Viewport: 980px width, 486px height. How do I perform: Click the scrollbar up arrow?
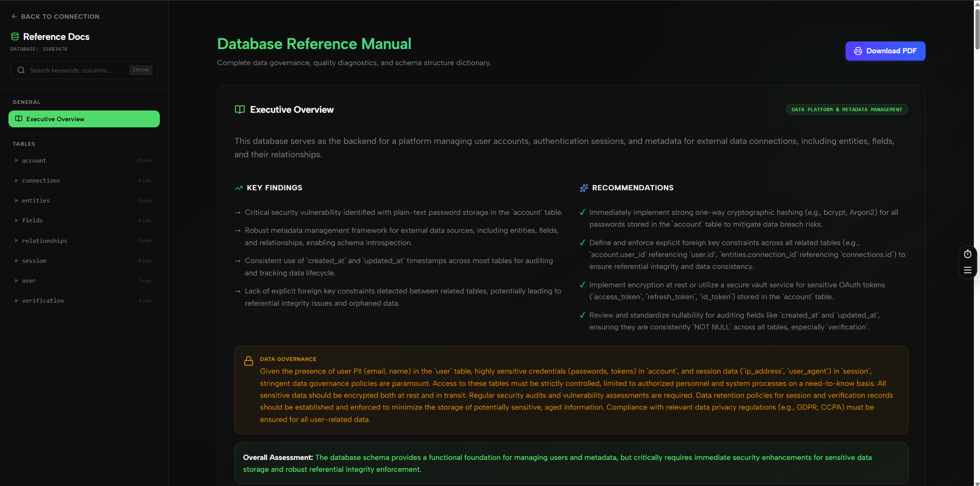(977, 5)
